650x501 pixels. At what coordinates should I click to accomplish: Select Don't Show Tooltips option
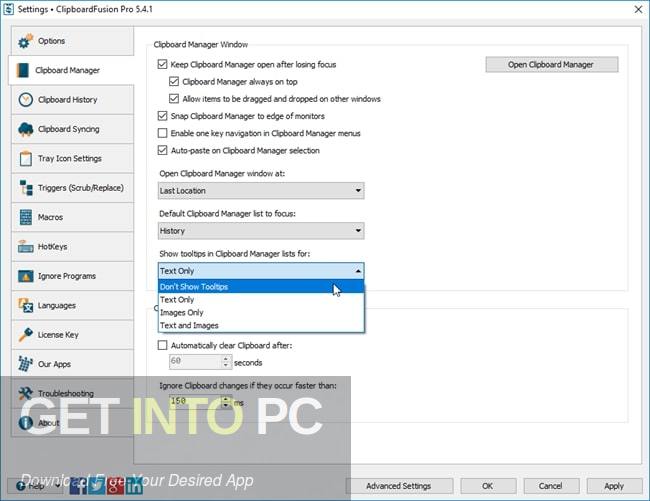click(261, 286)
